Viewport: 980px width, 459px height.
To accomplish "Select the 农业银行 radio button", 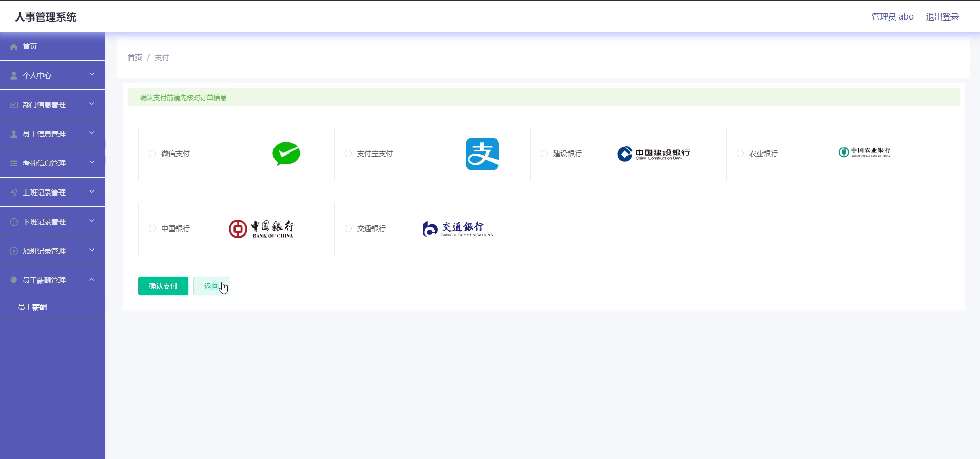I will (x=740, y=154).
